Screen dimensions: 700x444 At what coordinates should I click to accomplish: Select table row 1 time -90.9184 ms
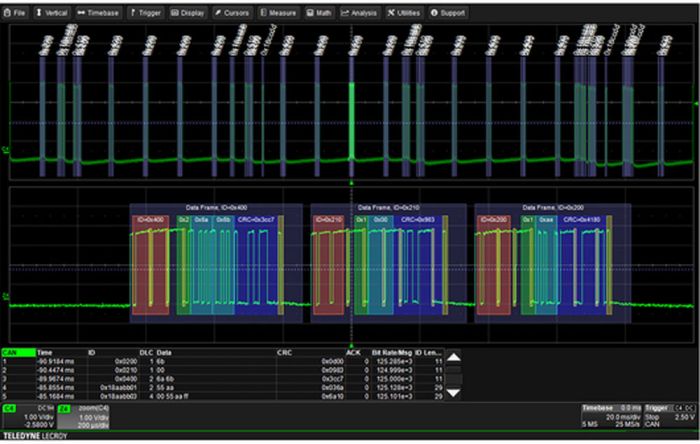click(56, 361)
